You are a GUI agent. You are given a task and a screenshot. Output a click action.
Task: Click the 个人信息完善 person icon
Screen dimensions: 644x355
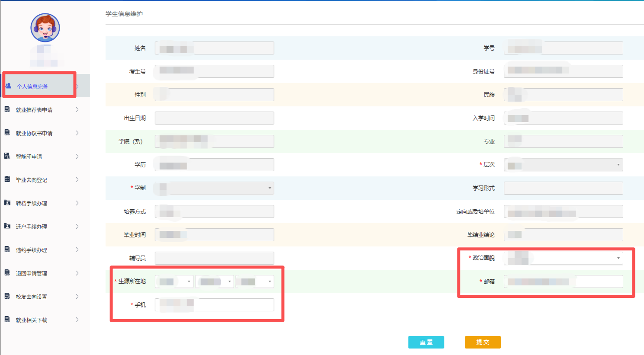click(9, 86)
